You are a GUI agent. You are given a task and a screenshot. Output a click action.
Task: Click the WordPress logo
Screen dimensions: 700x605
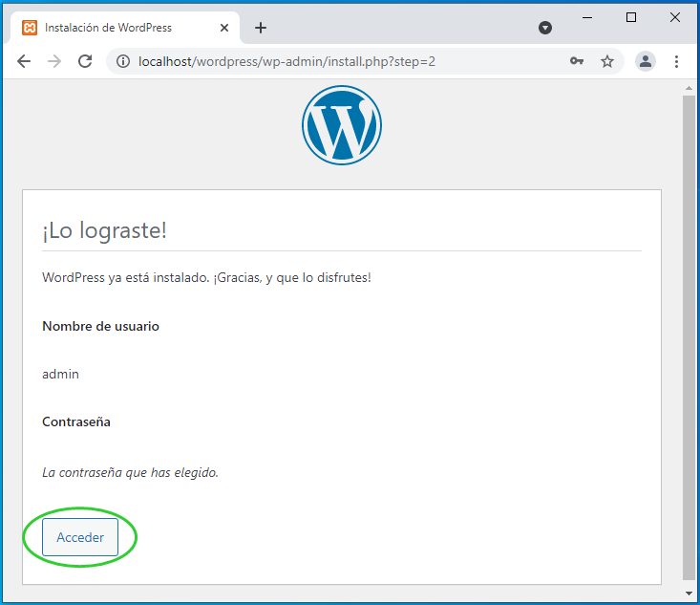(342, 125)
